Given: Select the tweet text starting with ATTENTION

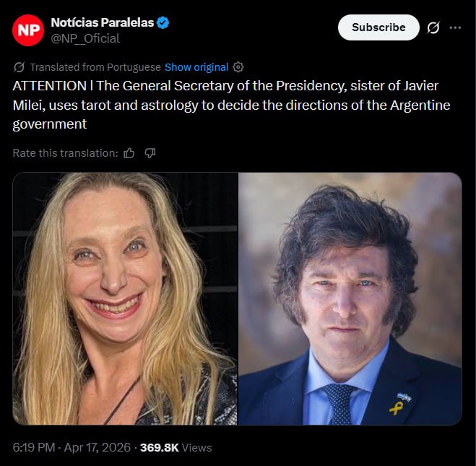Looking at the screenshot, I should pos(231,105).
